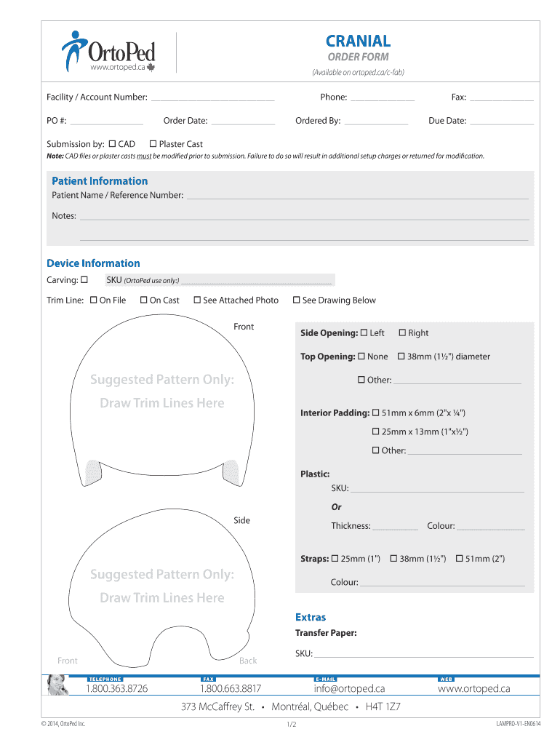Select Right side opening checkbox
The width and height of the screenshot is (560, 745).
coord(402,332)
